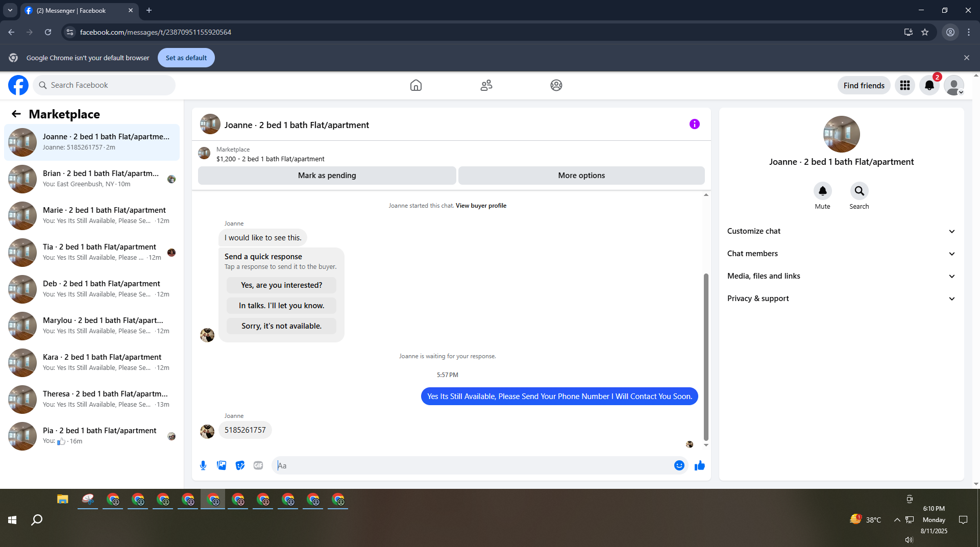Open Chrome three-dot menu
The image size is (980, 547).
pos(969,32)
